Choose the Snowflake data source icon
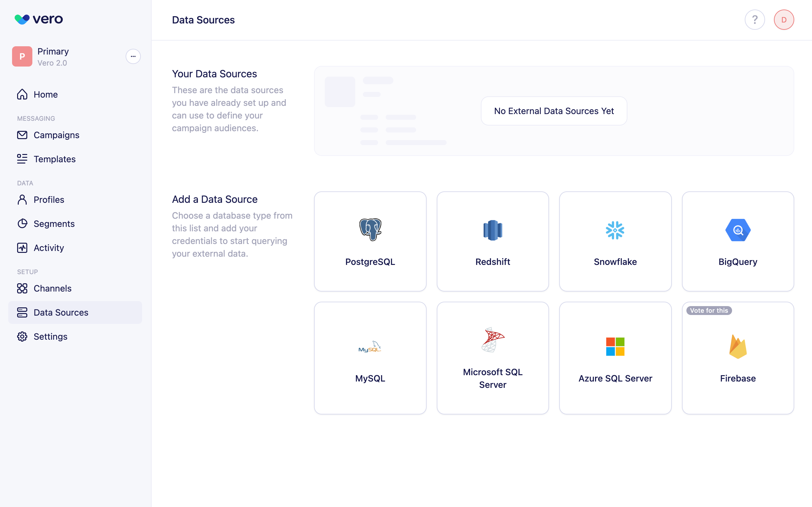 [x=615, y=230]
